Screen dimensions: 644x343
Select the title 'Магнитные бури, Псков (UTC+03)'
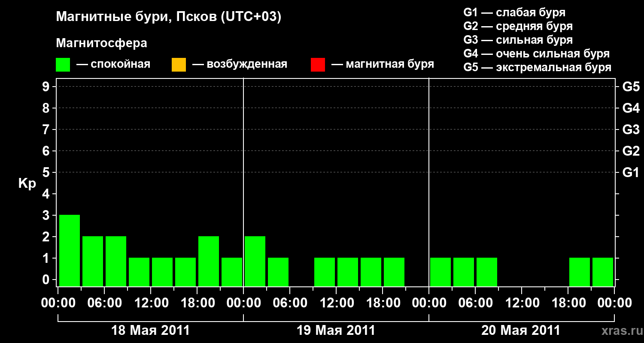pos(169,17)
